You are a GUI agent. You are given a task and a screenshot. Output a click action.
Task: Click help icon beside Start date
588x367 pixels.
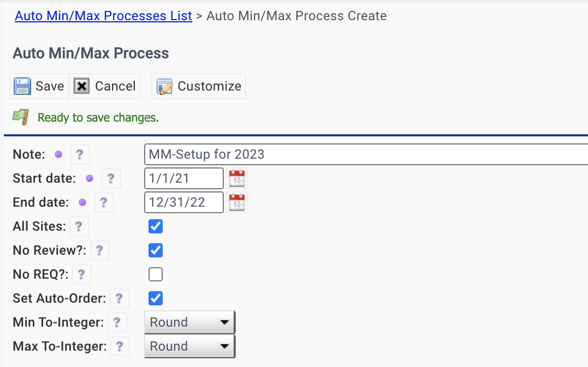(x=111, y=178)
